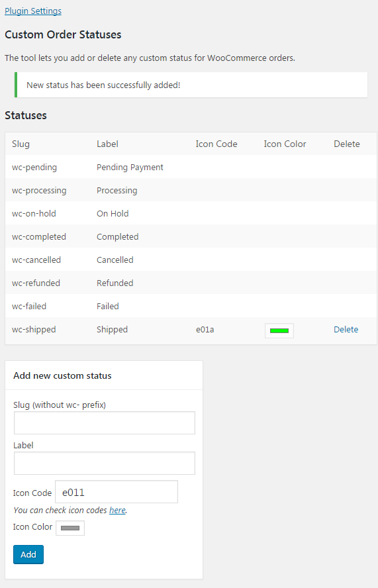
Task: Click the green Icon Color swatch for Shipped
Action: pos(279,331)
